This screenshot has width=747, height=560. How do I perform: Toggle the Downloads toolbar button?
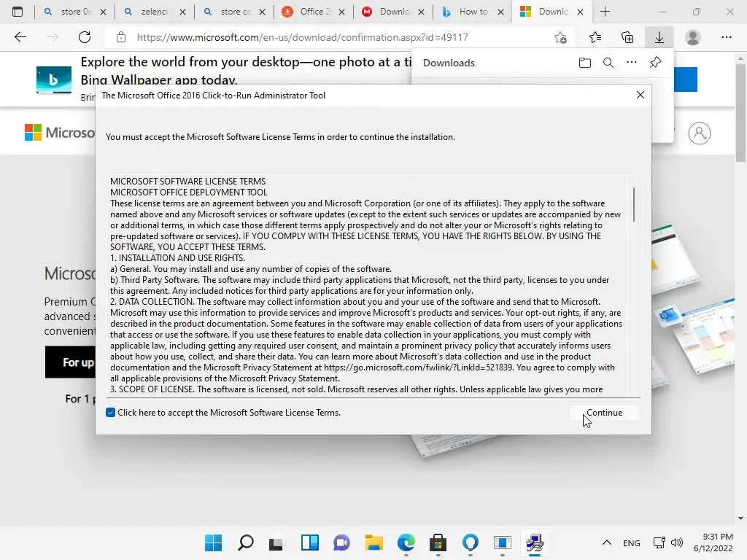659,37
